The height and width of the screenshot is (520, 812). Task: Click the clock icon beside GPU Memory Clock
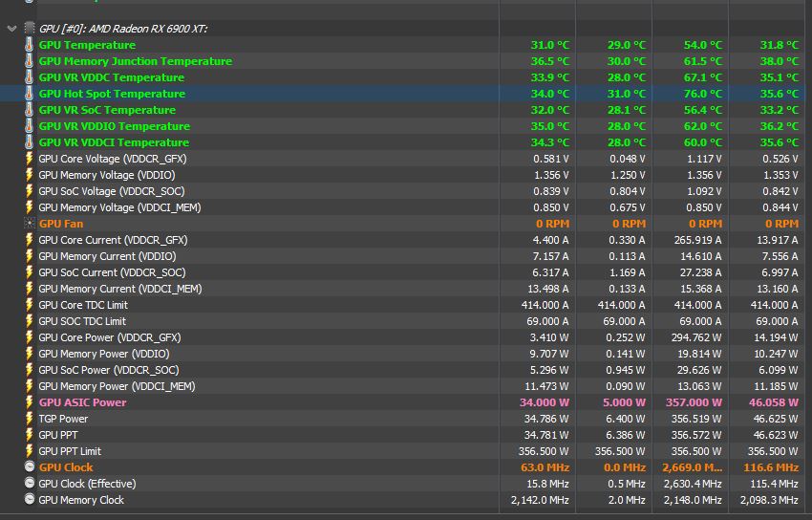coord(30,499)
